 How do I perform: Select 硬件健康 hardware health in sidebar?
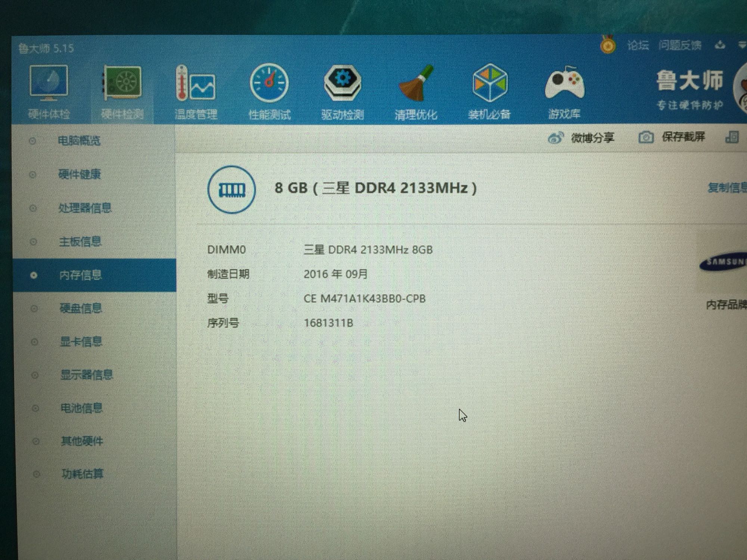(x=80, y=174)
